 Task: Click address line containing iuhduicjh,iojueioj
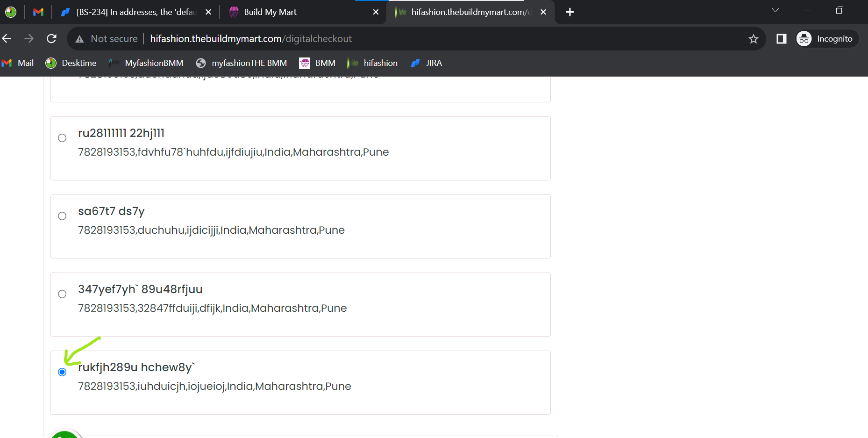pyautogui.click(x=214, y=386)
